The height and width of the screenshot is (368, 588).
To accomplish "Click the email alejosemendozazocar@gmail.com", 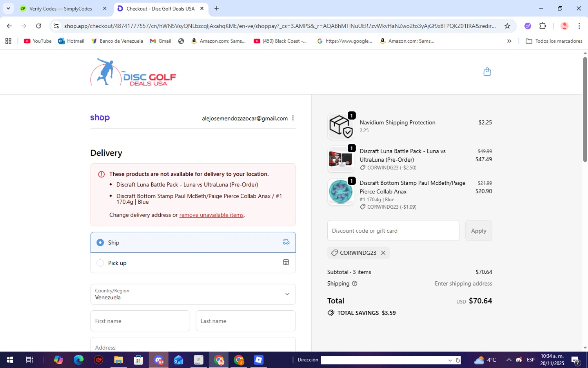I will click(245, 118).
